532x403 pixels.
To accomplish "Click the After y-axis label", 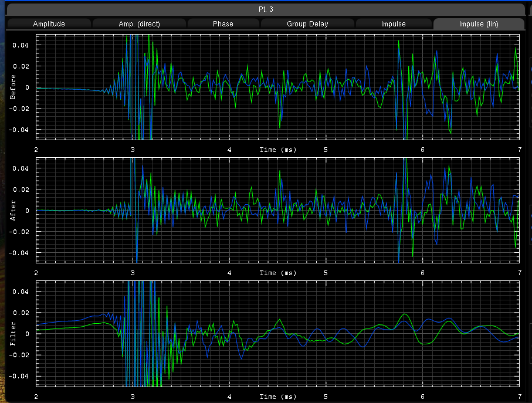I will [x=13, y=210].
